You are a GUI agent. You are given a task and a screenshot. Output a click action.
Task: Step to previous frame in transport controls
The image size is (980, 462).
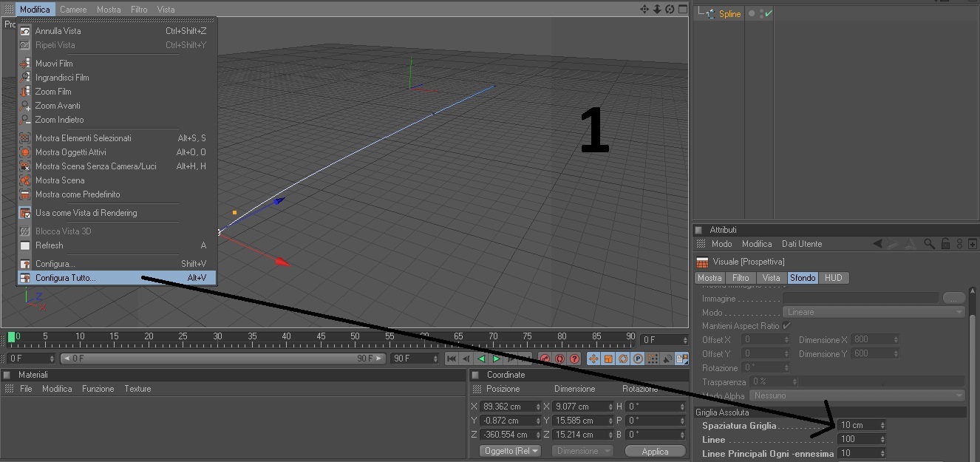pos(466,359)
